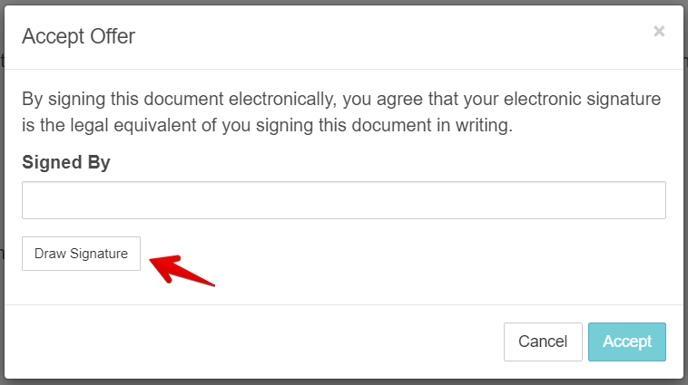Close the Accept Offer dialog with the X

(x=659, y=31)
